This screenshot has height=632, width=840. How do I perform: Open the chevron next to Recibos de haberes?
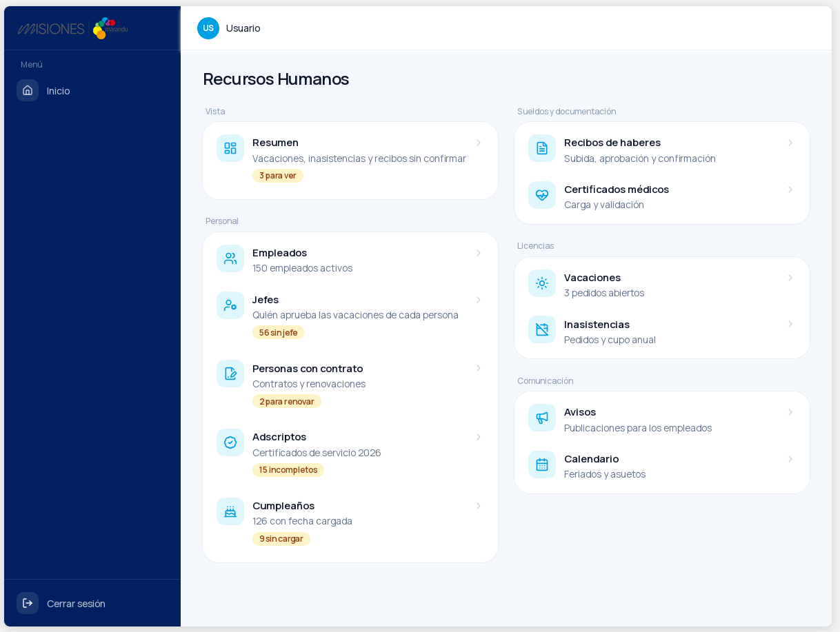point(790,143)
